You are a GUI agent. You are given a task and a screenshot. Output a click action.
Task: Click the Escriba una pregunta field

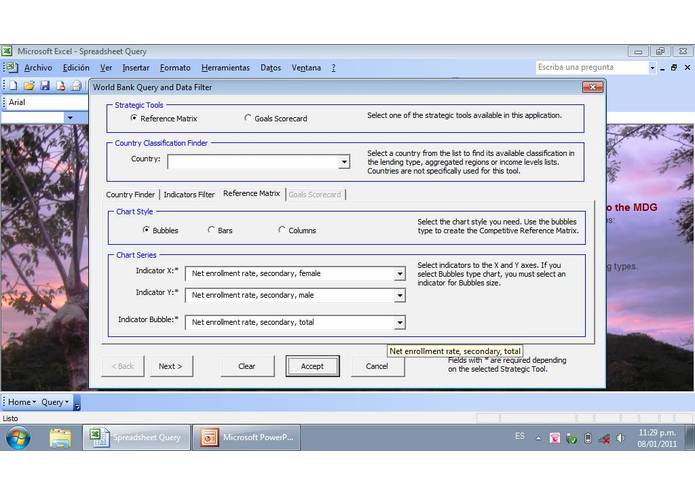[592, 67]
